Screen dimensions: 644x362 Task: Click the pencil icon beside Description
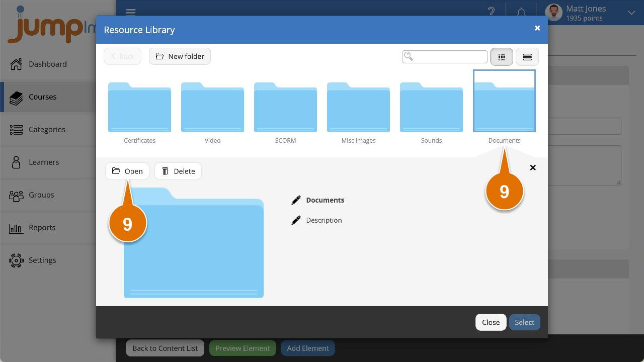(x=296, y=220)
